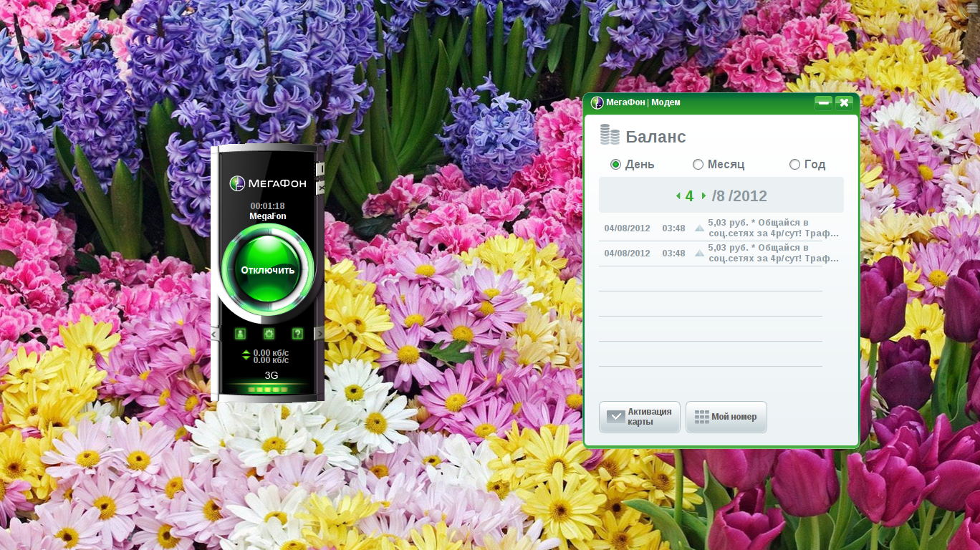Open the help question mark icon

297,334
